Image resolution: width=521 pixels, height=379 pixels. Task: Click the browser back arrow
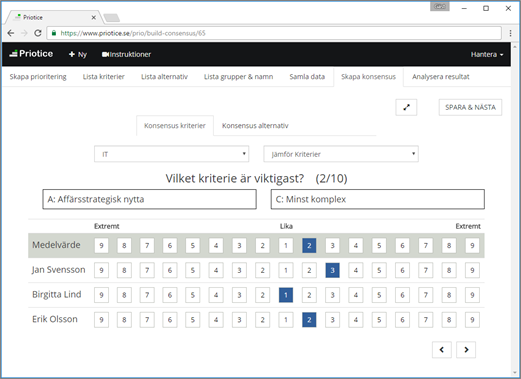pyautogui.click(x=11, y=33)
